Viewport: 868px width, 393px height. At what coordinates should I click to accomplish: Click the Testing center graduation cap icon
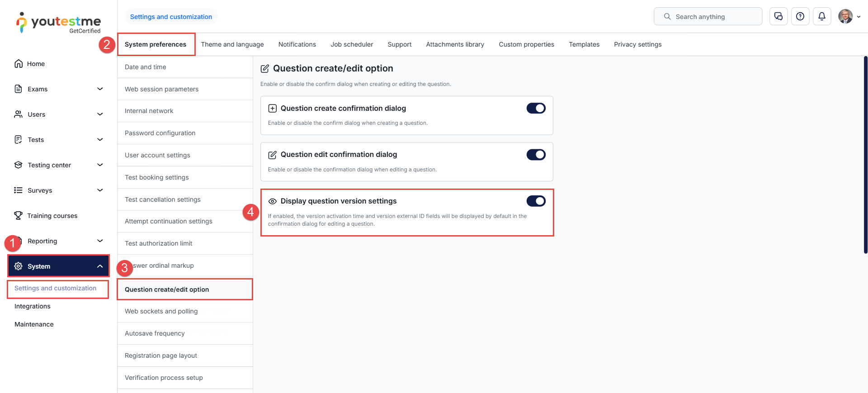coord(19,165)
